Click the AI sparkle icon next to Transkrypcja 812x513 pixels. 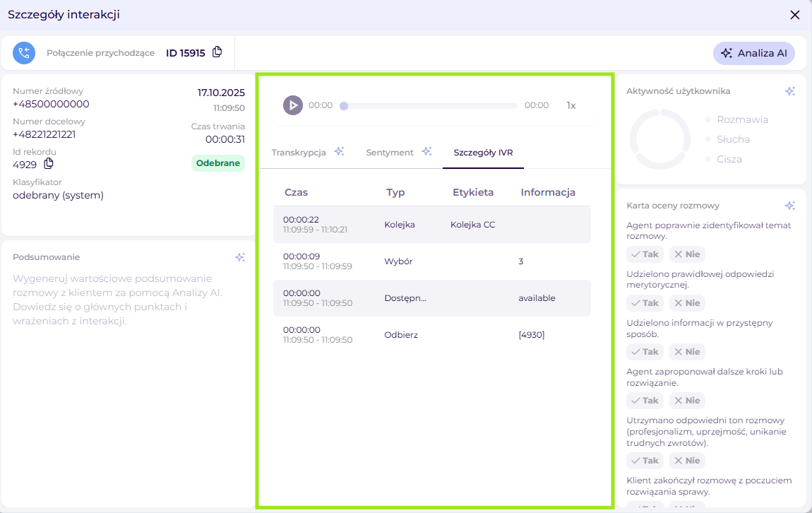339,151
